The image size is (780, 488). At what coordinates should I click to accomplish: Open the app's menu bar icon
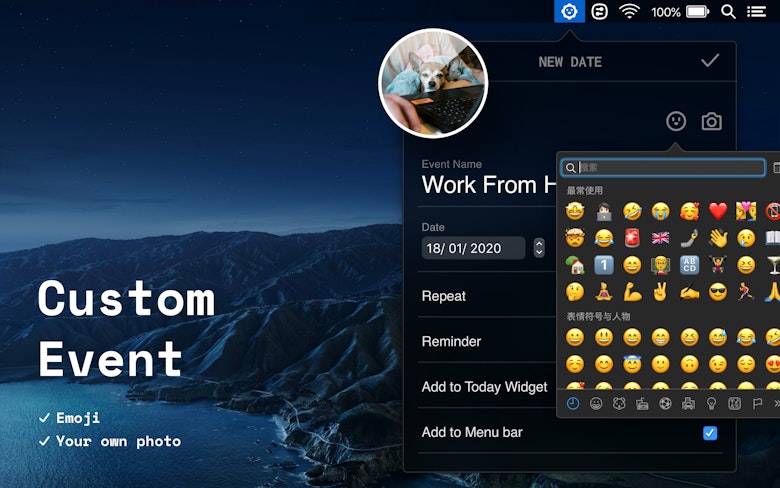[x=569, y=11]
